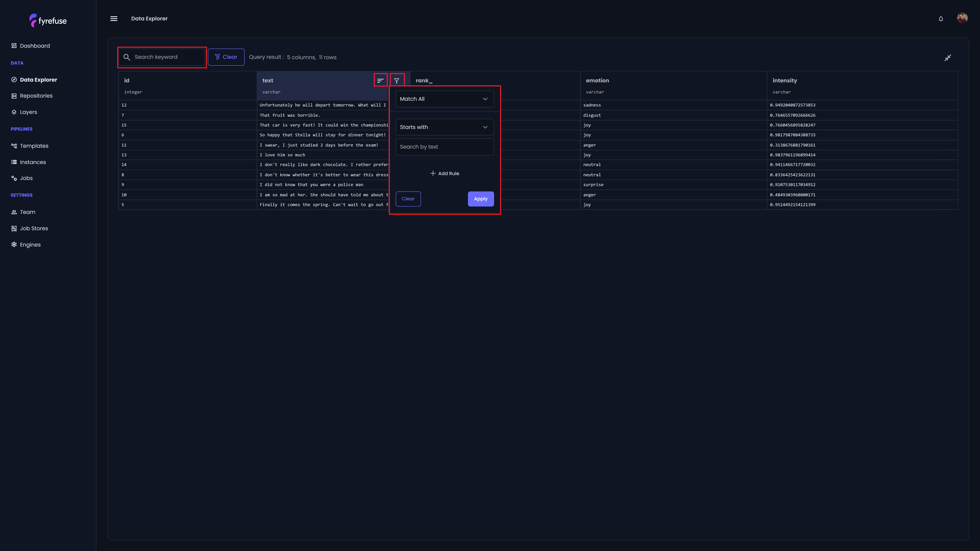Click Repositories sidebar icon
Viewport: 980px width, 551px height.
(x=14, y=96)
